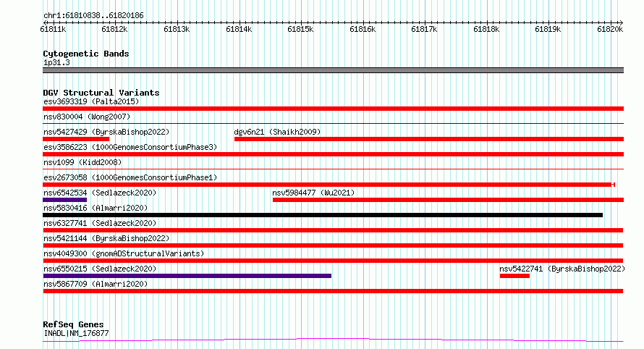Select the red bar under esv3586223
This screenshot has width=644, height=349.
(x=333, y=154)
